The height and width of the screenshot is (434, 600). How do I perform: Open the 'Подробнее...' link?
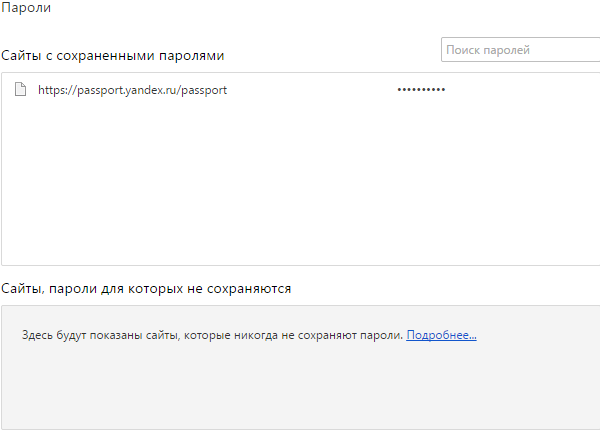[x=441, y=335]
